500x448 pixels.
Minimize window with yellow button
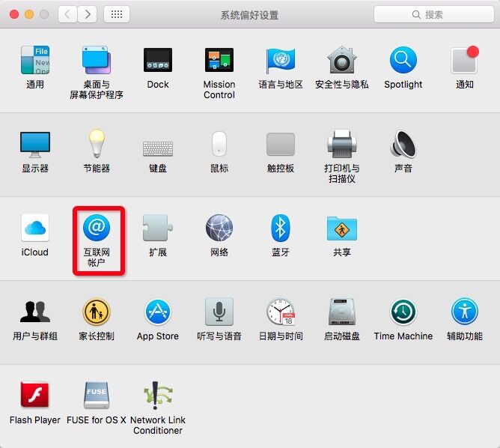click(x=29, y=14)
